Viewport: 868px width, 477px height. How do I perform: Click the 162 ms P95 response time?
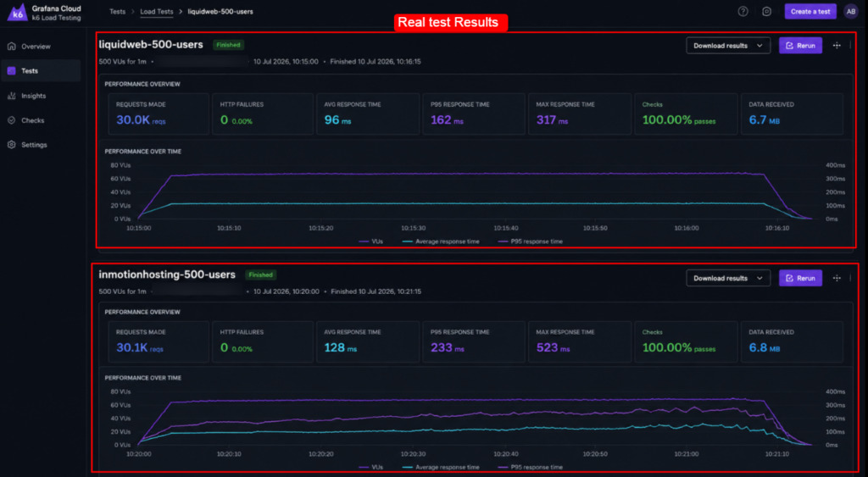(447, 120)
